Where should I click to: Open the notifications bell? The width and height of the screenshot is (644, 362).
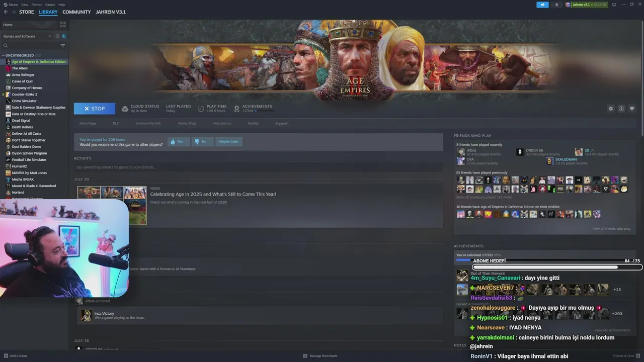pos(556,5)
